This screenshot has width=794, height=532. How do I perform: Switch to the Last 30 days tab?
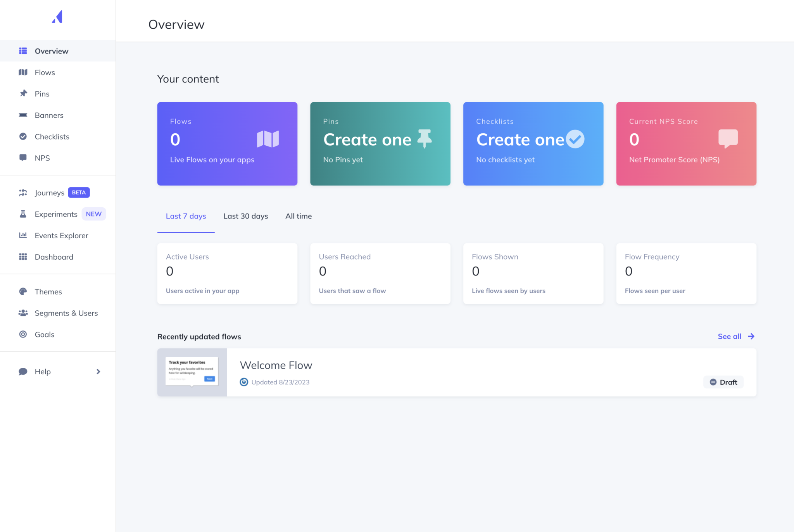tap(246, 216)
